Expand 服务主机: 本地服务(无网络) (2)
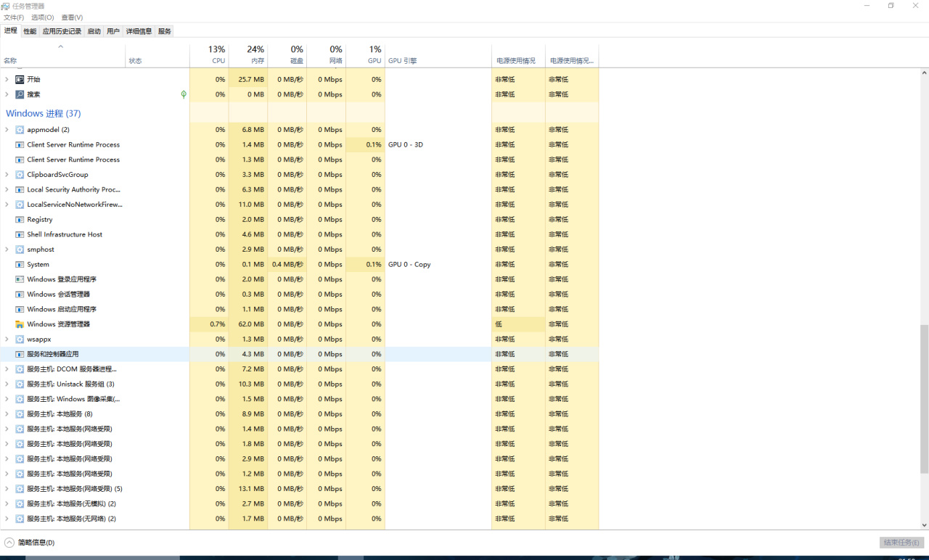 (x=7, y=519)
